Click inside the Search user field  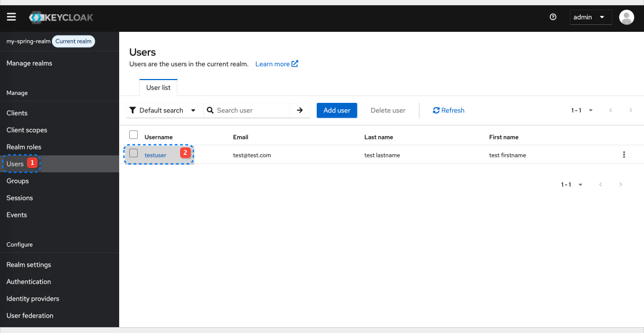pos(249,110)
